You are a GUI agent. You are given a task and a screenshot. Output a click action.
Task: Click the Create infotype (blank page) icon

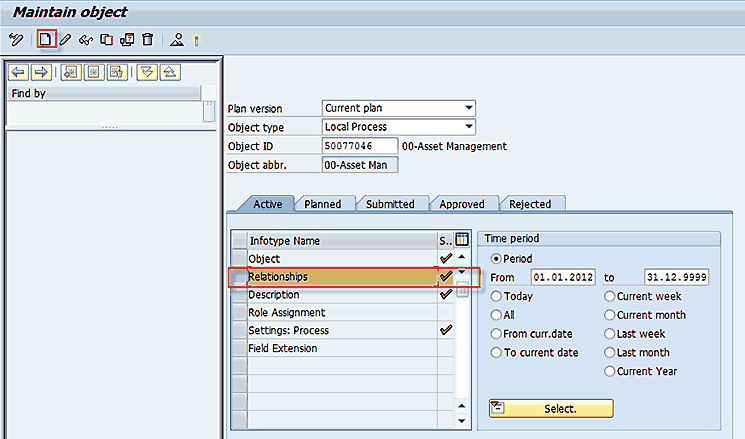coord(46,40)
